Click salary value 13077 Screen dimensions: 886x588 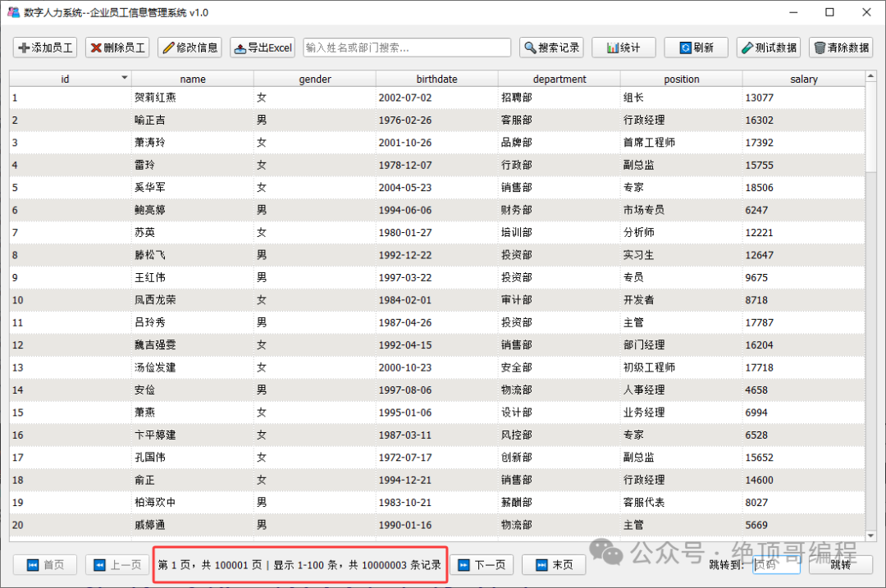803,97
